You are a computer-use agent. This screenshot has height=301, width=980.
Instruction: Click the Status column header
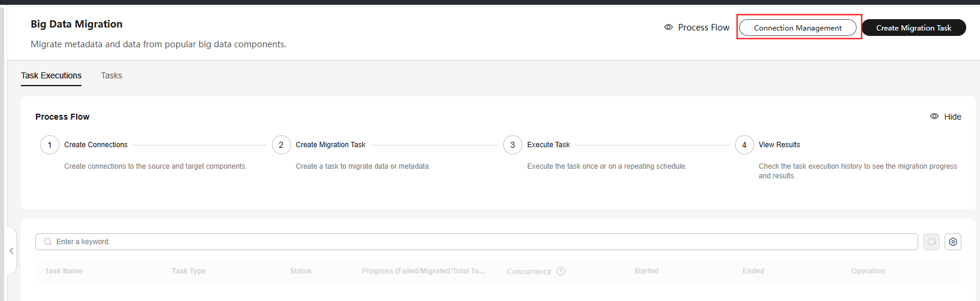pos(301,271)
